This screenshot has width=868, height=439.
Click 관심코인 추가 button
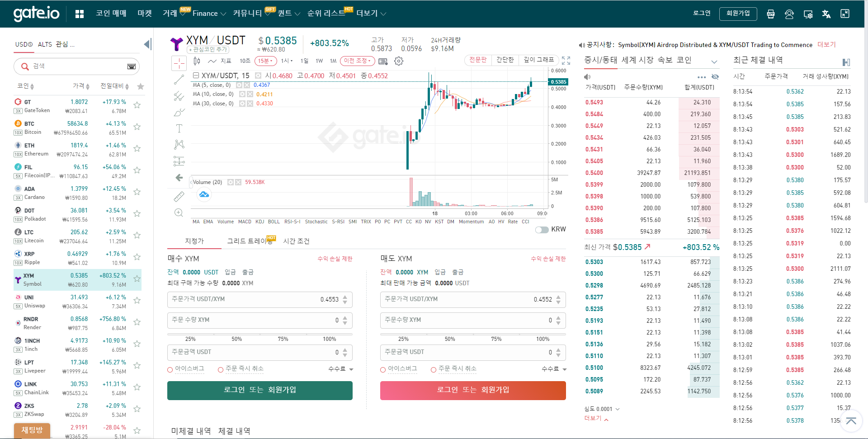208,50
